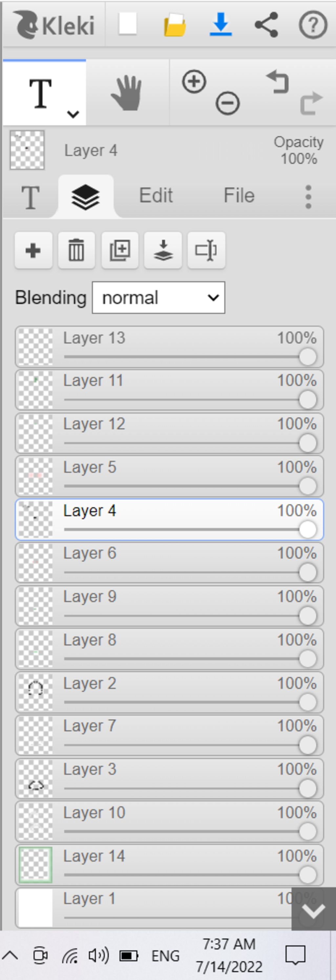This screenshot has width=336, height=980.
Task: Switch to the Edit tab
Action: pyautogui.click(x=156, y=196)
